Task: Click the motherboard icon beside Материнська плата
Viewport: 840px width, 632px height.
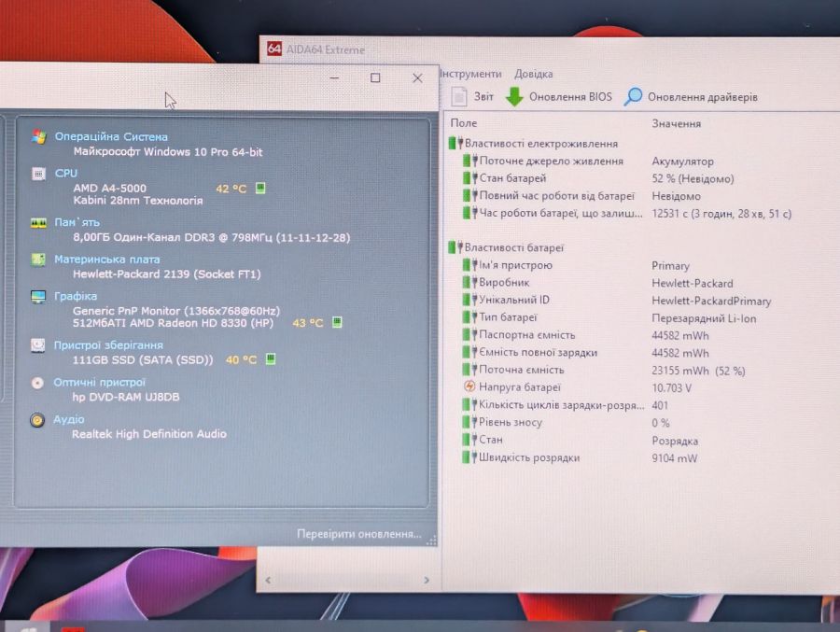Action: click(38, 260)
